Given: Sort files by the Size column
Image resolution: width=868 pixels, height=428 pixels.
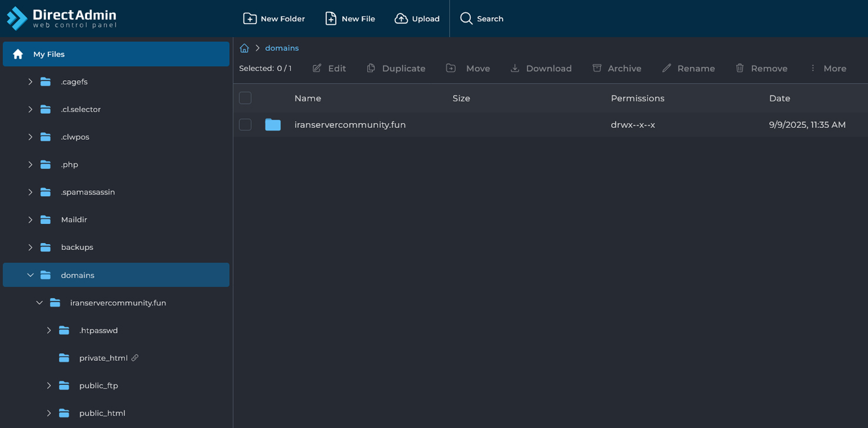Looking at the screenshot, I should pos(461,98).
